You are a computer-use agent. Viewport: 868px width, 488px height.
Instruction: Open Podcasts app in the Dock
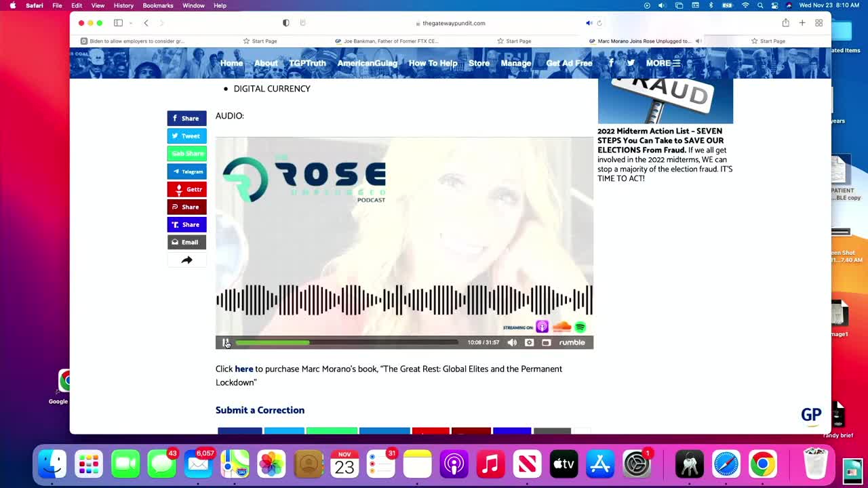pos(454,464)
